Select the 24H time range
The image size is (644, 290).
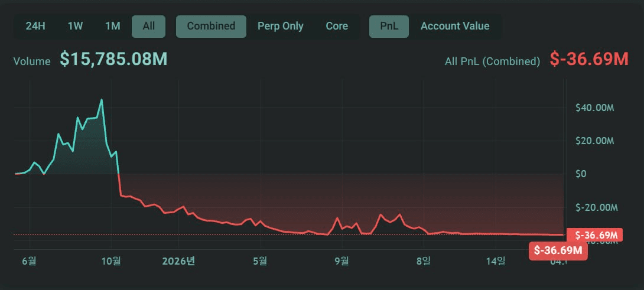pos(35,27)
